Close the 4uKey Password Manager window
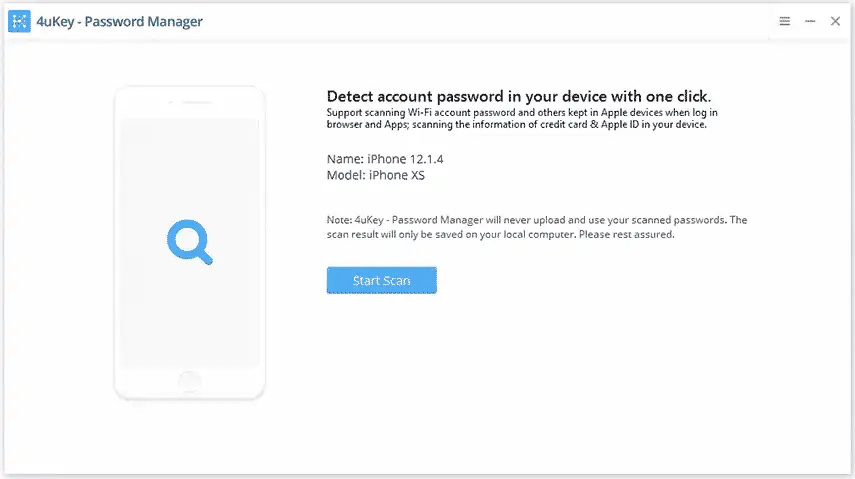Image resolution: width=855 pixels, height=479 pixels. click(x=835, y=21)
